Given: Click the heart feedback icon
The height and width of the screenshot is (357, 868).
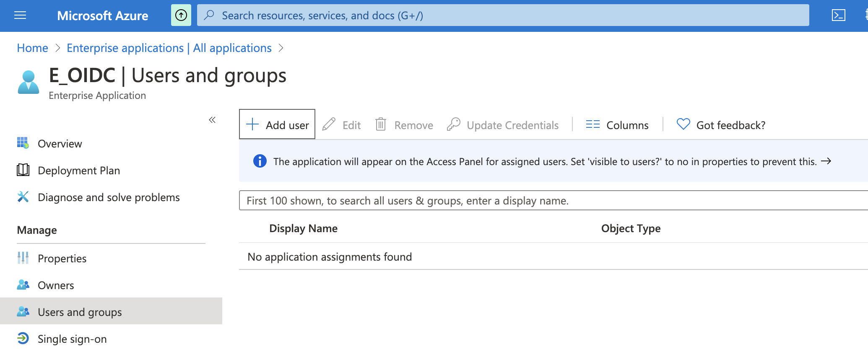Looking at the screenshot, I should 683,124.
